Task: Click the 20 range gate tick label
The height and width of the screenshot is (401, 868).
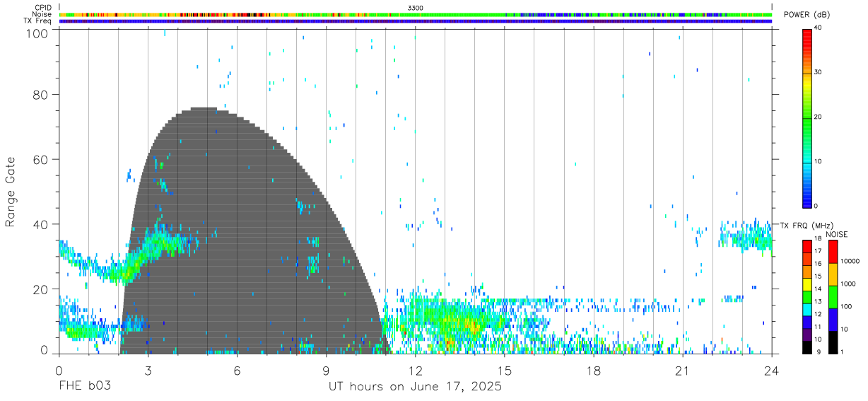Action: pyautogui.click(x=40, y=289)
